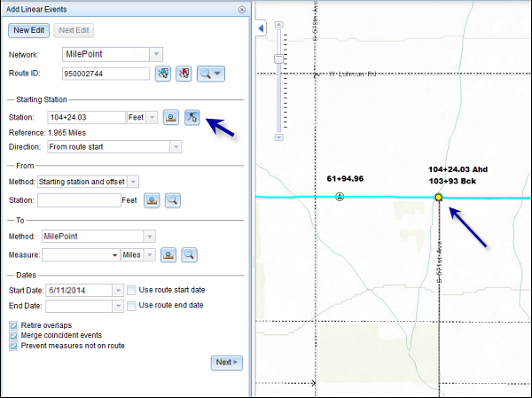The height and width of the screenshot is (398, 532).
Task: Click the From Station locate-on-map icon
Action: pyautogui.click(x=152, y=200)
